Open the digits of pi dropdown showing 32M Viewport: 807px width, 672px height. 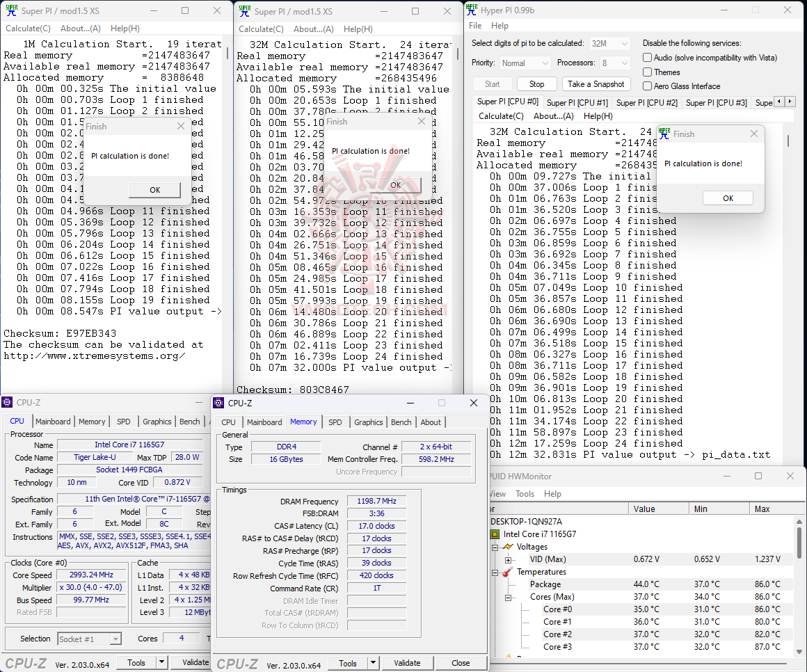(x=609, y=44)
